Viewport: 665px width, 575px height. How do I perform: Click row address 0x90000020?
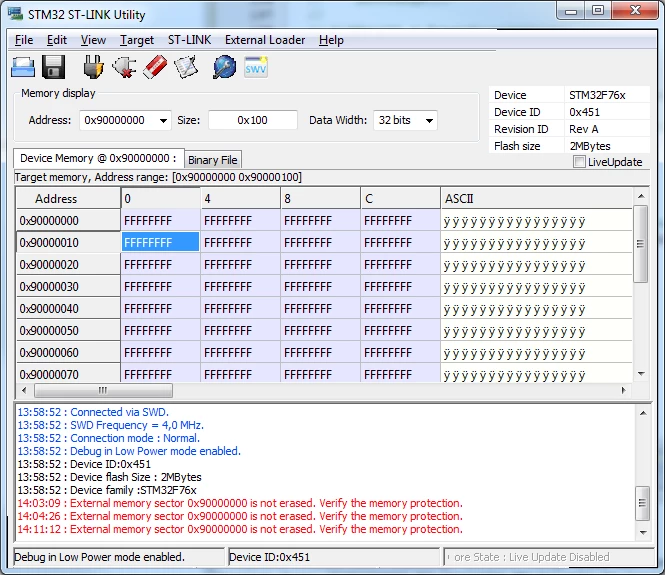coord(68,265)
